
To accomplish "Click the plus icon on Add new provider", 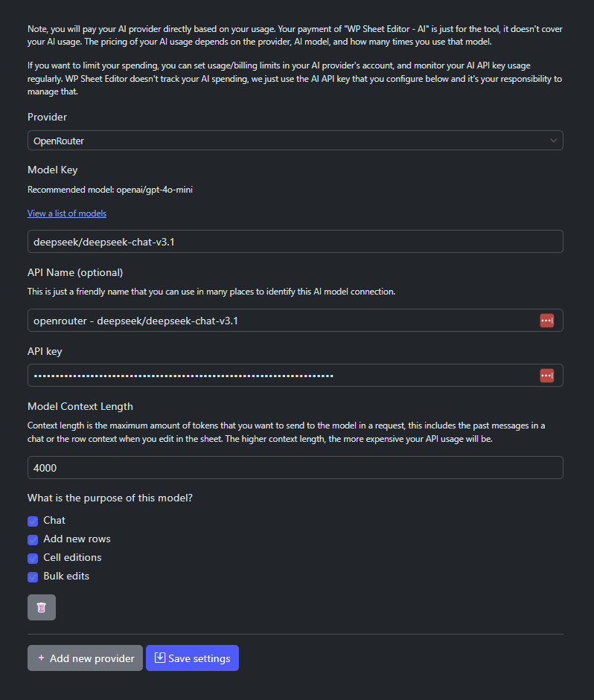I will 41,658.
